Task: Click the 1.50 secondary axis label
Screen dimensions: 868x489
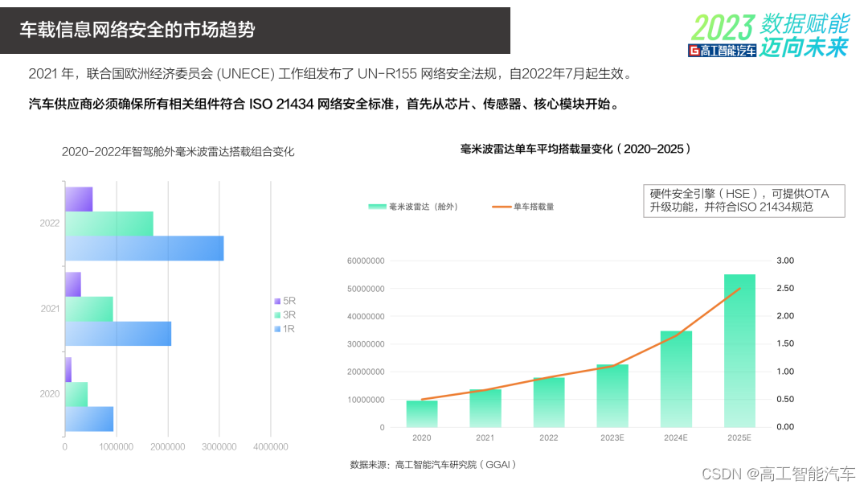Action: (x=785, y=343)
